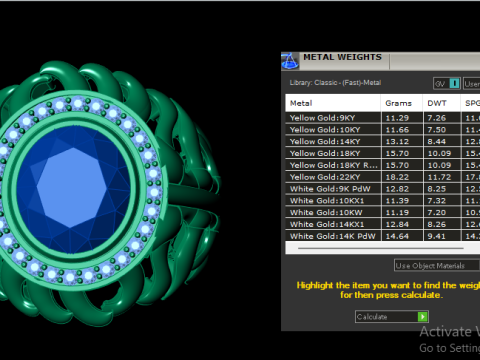Viewport: 480px width, 360px height.
Task: Select the White Gold:10KX1 row
Action: click(x=383, y=201)
